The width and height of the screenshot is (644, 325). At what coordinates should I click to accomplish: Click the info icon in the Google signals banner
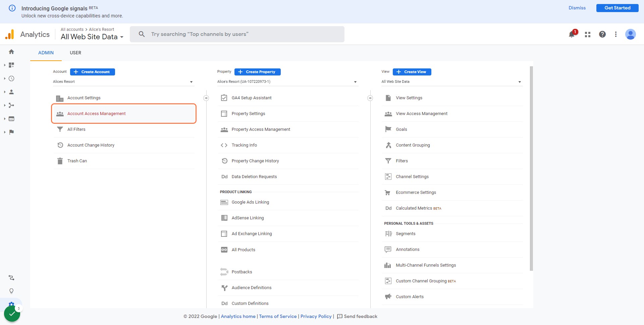(12, 8)
